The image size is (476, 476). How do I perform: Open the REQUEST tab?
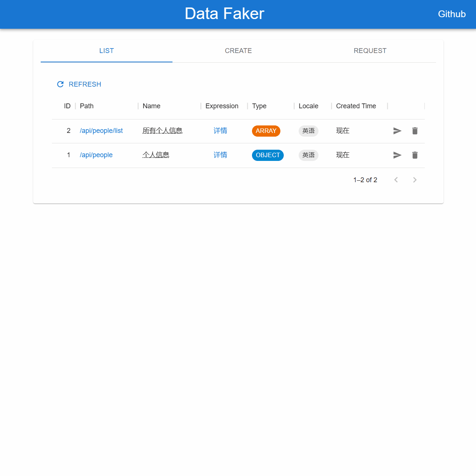click(370, 51)
